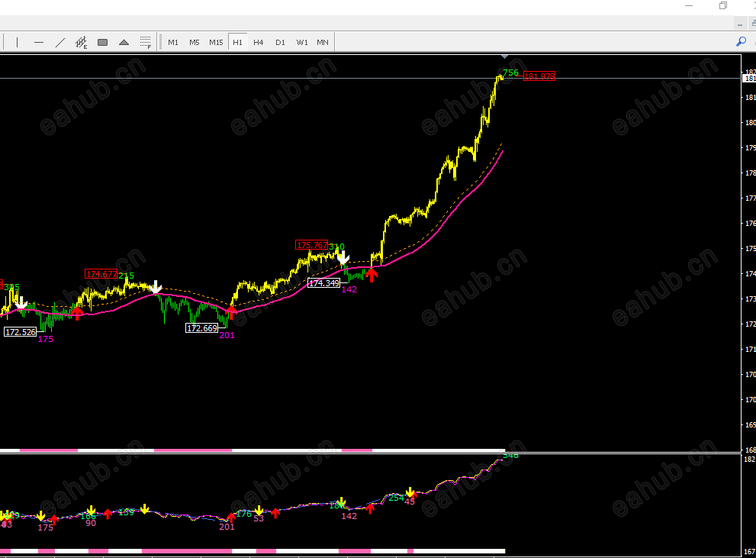Switch chart to M15 timeframe

point(216,43)
